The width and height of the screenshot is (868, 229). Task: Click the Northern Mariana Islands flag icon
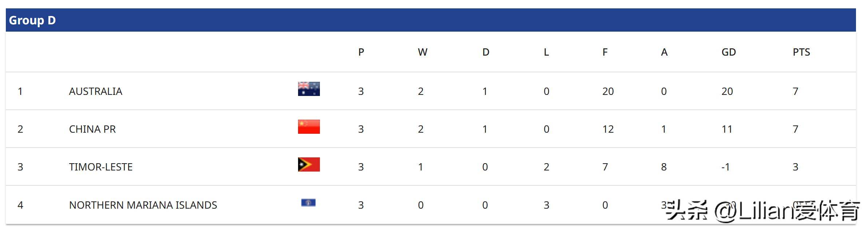[x=308, y=203]
